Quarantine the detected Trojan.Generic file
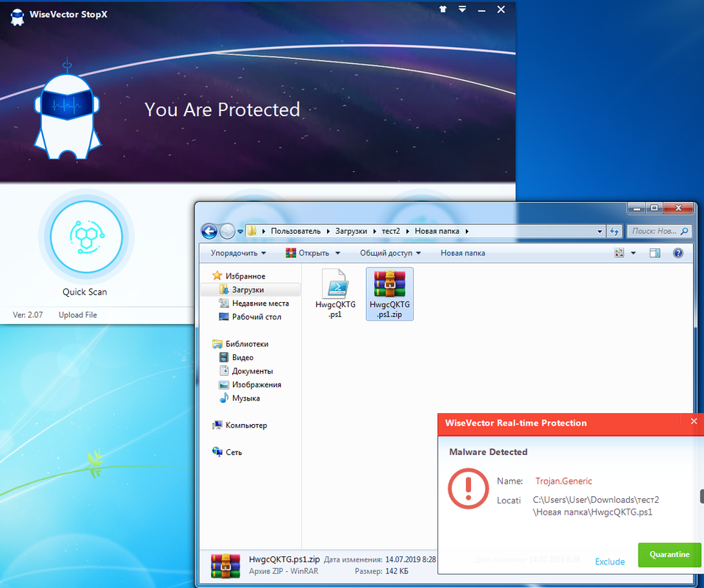Image resolution: width=704 pixels, height=588 pixels. coord(669,555)
